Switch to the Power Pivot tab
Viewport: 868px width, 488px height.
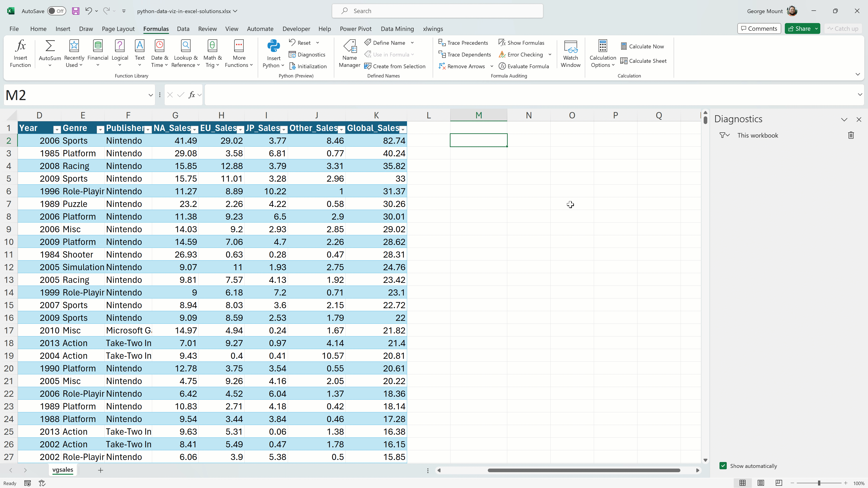point(356,29)
